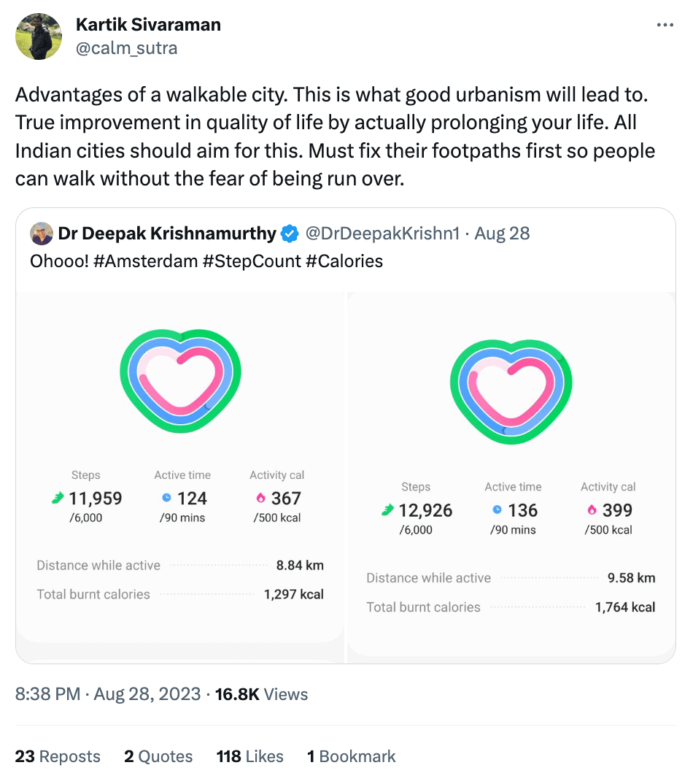Click blue clock icon beside 124
This screenshot has height=784, width=693.
pyautogui.click(x=167, y=498)
